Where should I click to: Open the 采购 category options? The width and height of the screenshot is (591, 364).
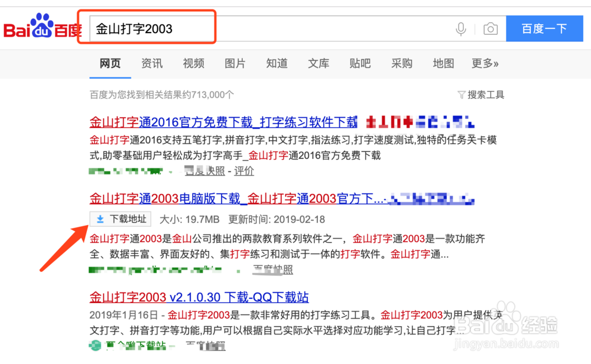[402, 63]
